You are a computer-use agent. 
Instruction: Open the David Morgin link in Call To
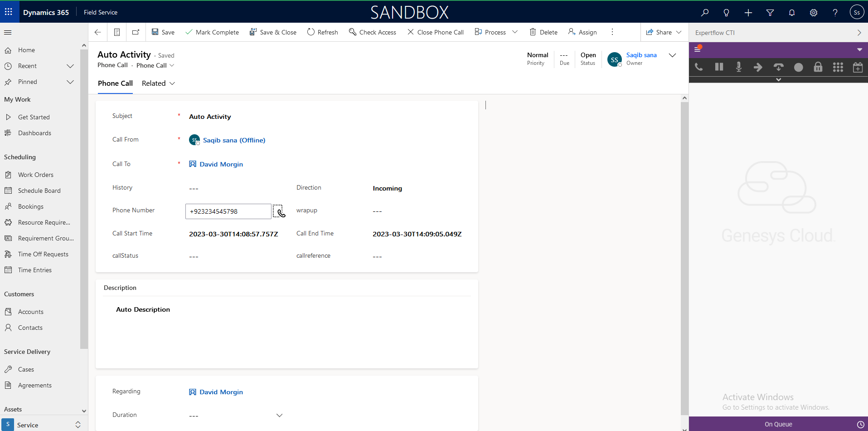click(x=221, y=164)
